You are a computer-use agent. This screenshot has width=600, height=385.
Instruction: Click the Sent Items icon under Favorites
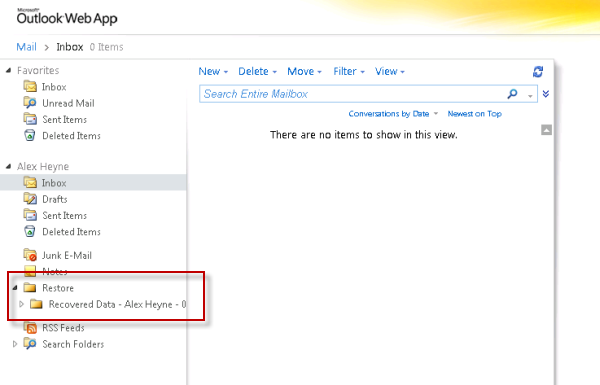(x=30, y=119)
